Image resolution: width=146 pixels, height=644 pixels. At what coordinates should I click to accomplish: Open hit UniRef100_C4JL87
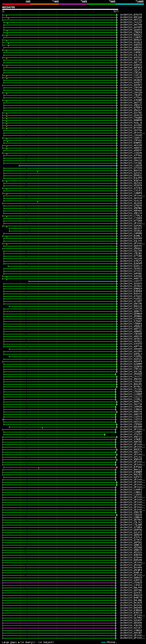pos(131,22)
